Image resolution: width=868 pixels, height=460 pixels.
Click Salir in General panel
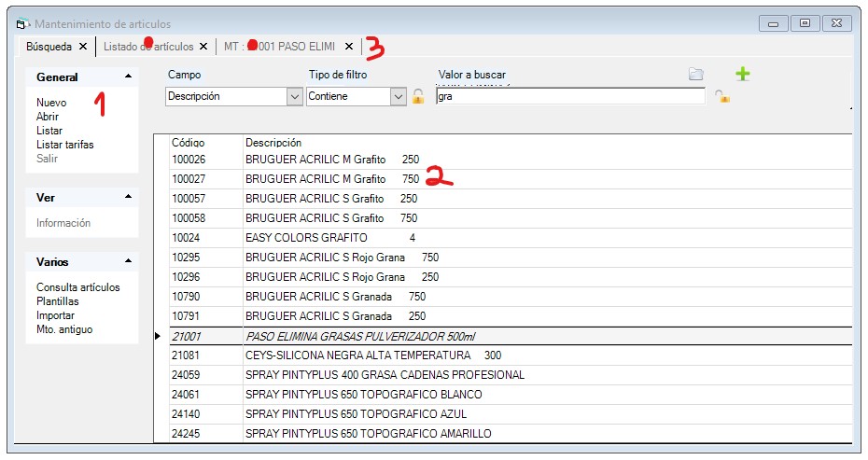tap(47, 159)
